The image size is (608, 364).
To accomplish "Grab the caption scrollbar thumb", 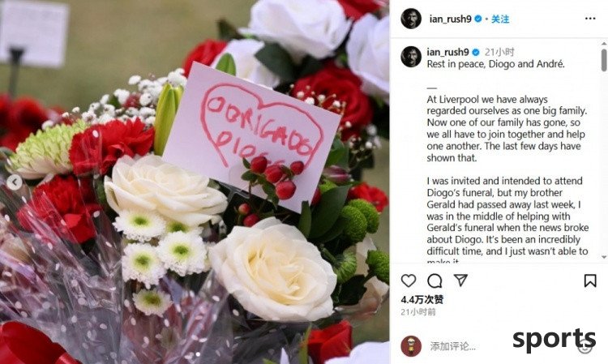I will click(604, 60).
